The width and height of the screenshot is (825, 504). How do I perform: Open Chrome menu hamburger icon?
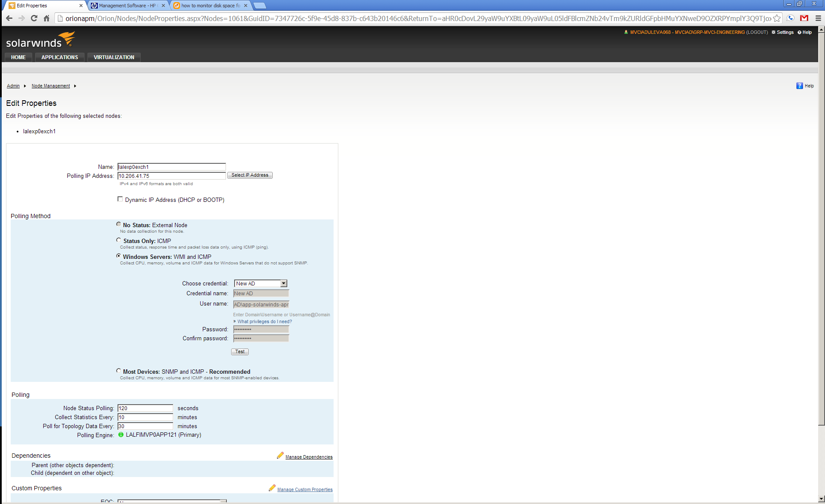[x=818, y=18]
